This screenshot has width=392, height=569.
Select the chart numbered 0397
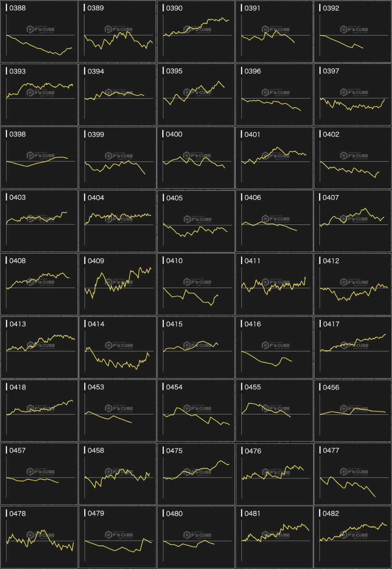coord(353,95)
